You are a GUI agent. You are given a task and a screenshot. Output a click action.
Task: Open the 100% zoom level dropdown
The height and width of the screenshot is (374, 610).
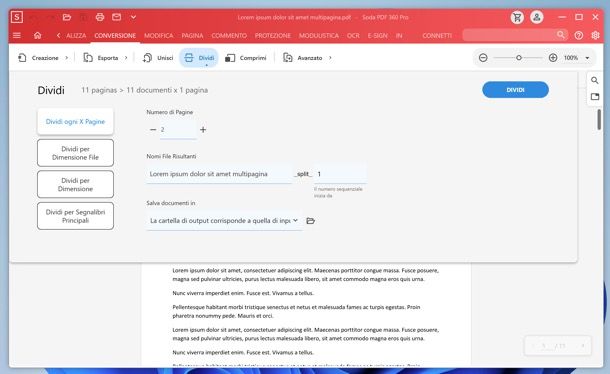point(587,58)
